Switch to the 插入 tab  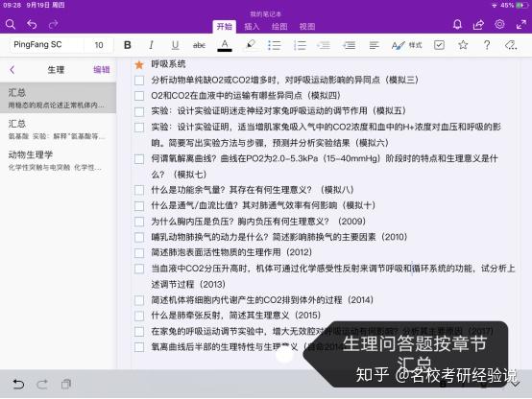(x=252, y=27)
